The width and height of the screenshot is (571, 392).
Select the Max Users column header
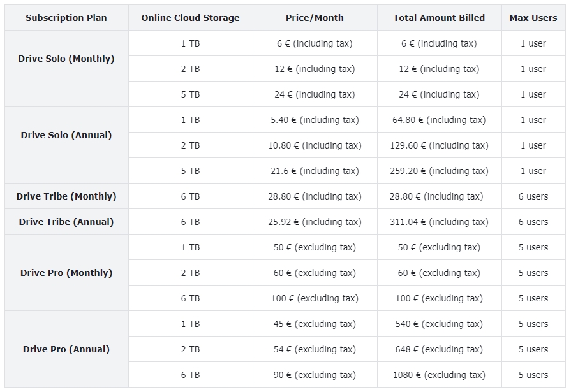click(533, 18)
